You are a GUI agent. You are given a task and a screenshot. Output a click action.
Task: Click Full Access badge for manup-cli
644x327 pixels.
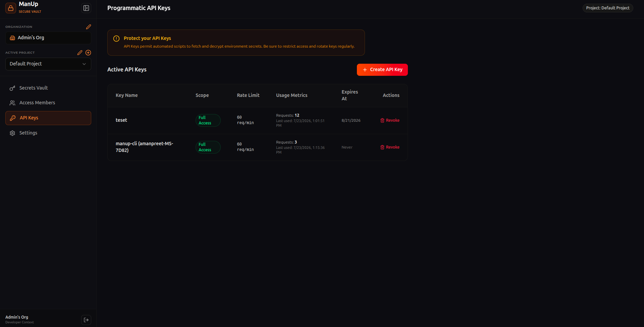[x=208, y=147]
